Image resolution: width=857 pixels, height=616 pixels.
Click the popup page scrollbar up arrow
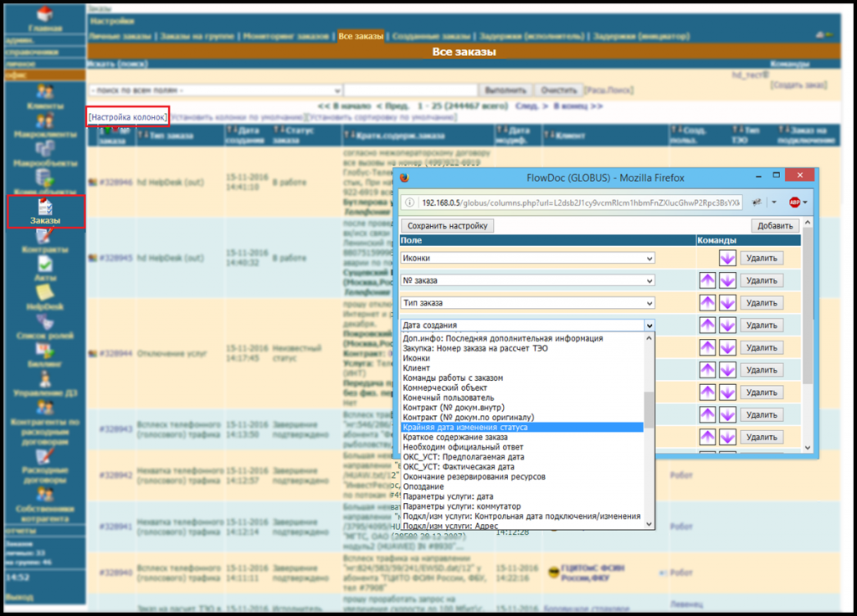pos(808,223)
